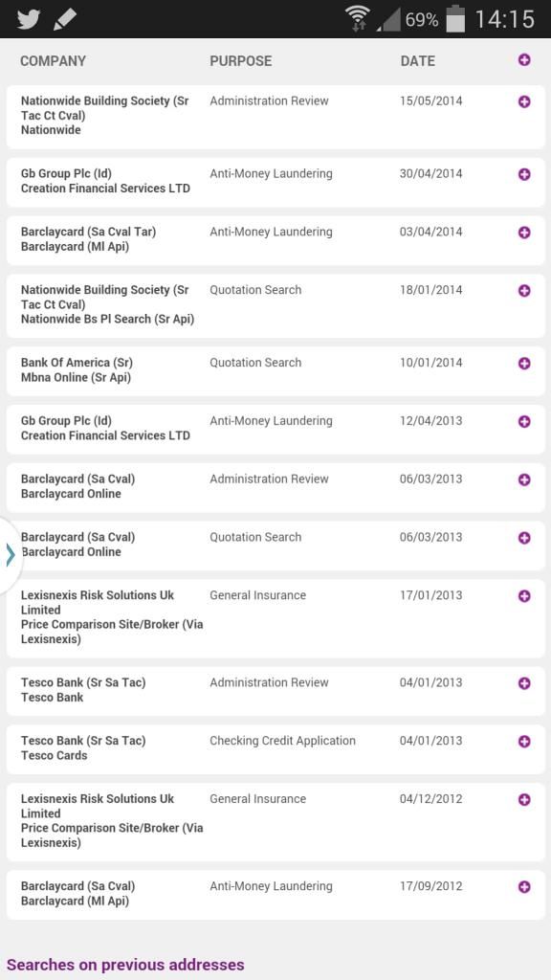Image resolution: width=551 pixels, height=980 pixels.
Task: Expand Barclaycard (Sa Cval Tar) 03/04/2014 entry
Action: pyautogui.click(x=524, y=233)
